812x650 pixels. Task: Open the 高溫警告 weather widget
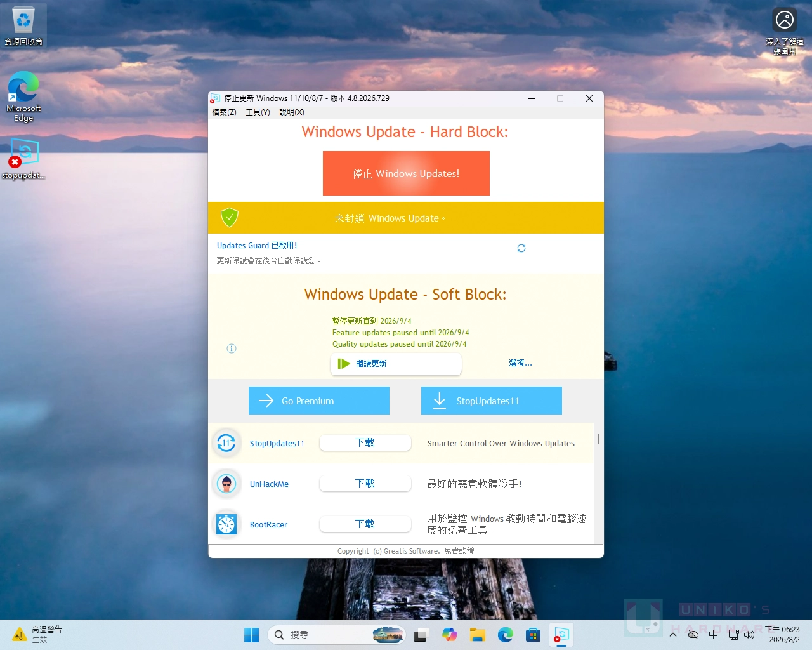click(38, 635)
